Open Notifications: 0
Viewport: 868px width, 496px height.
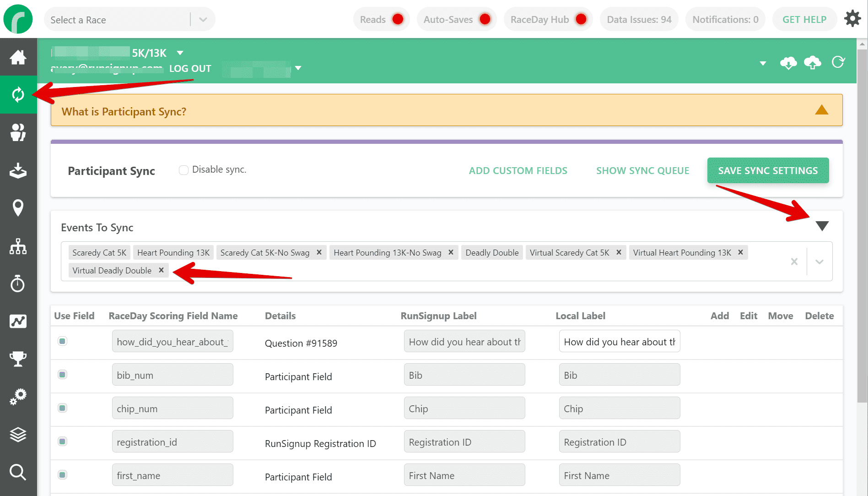pos(725,19)
